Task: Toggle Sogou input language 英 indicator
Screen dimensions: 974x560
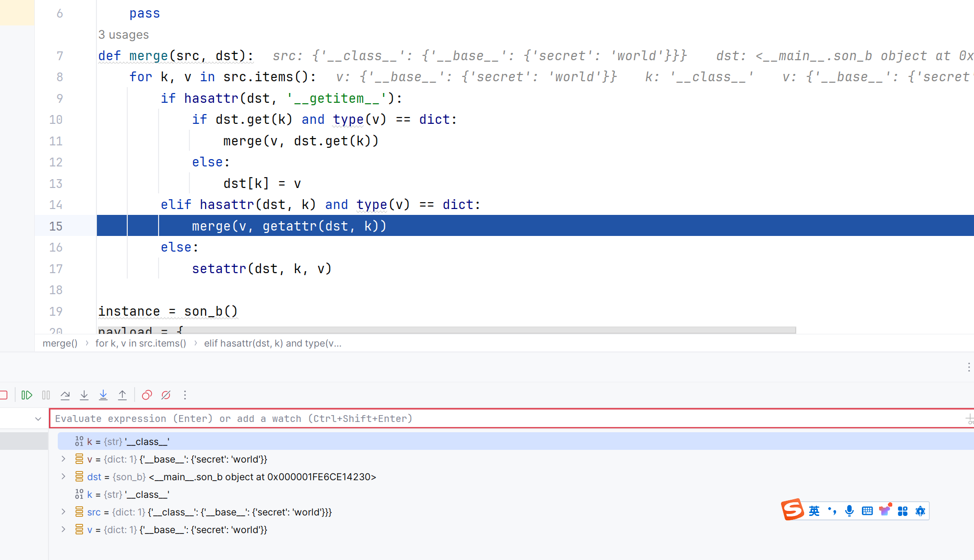Action: (814, 511)
